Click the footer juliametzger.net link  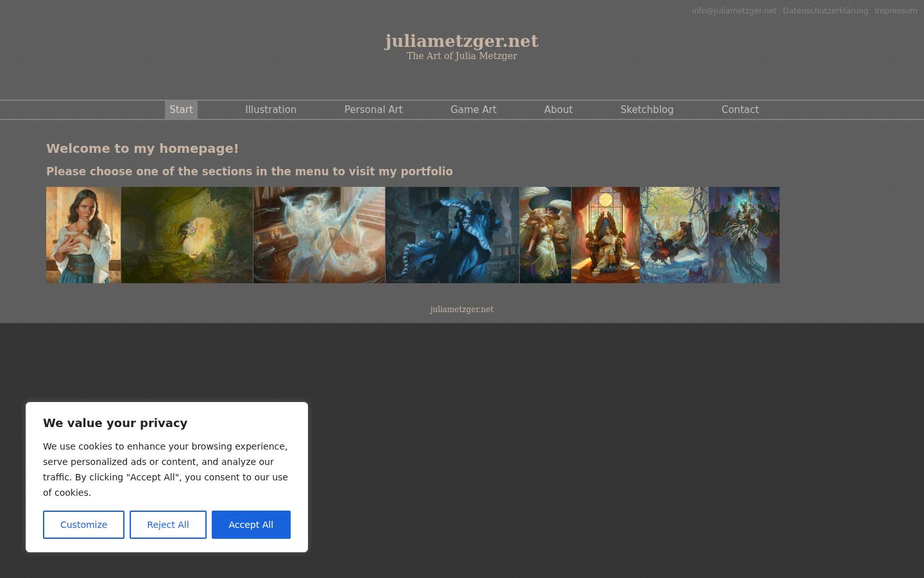461,310
